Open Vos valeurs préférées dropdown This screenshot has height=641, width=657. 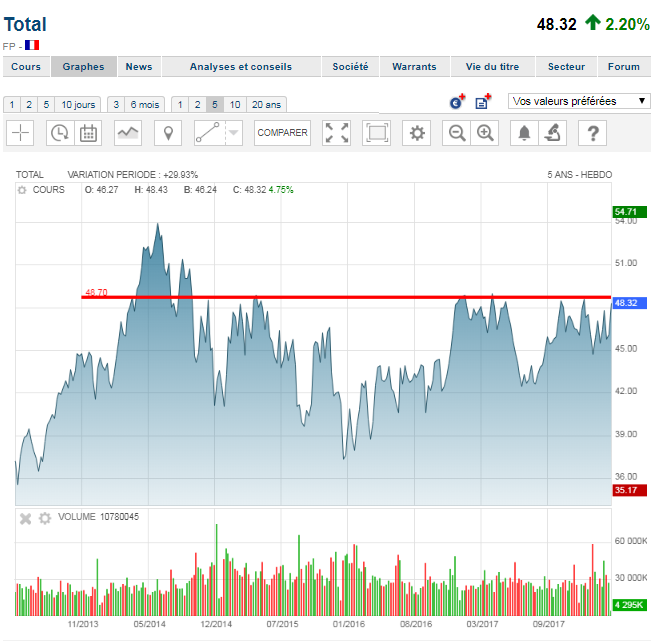pyautogui.click(x=579, y=101)
